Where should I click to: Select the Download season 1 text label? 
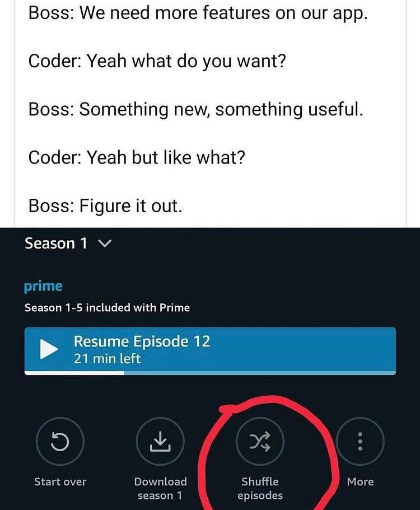(x=160, y=489)
